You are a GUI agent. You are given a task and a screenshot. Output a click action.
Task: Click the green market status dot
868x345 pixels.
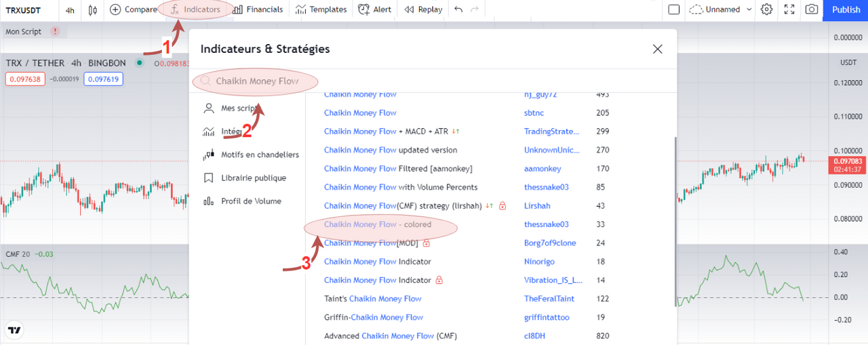click(139, 63)
